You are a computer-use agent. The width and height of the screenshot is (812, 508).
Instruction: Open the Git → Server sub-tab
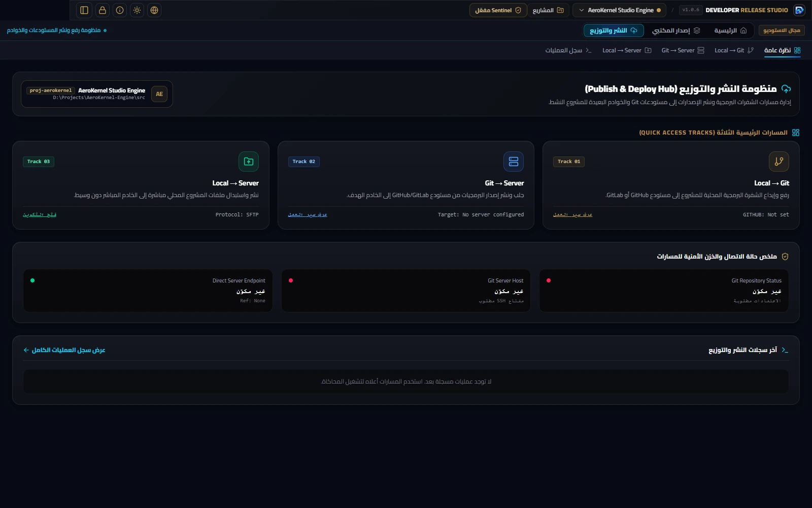(683, 50)
